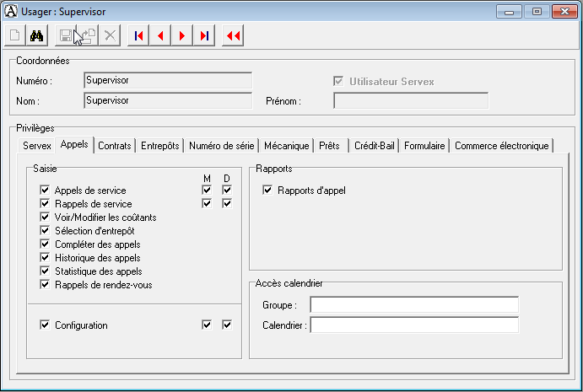Close the Usager window
Screen dimensions: 583x392
[564, 12]
